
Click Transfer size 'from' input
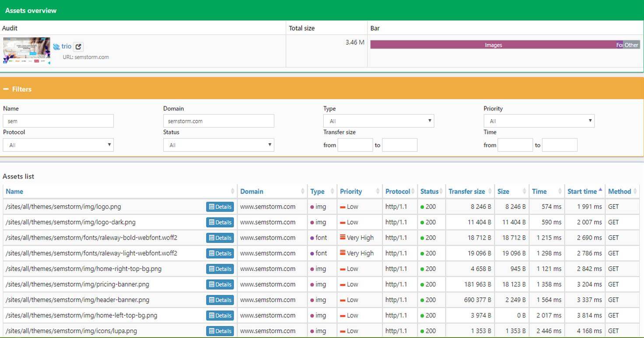point(355,145)
